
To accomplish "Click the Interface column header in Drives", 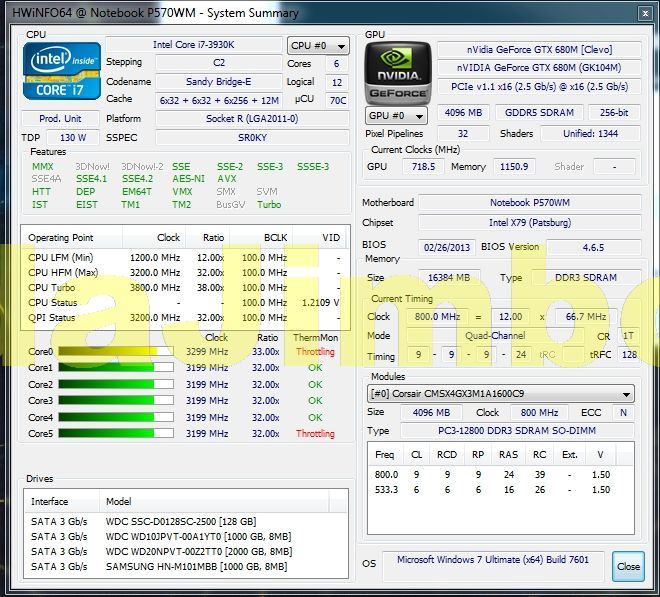I will pos(62,501).
